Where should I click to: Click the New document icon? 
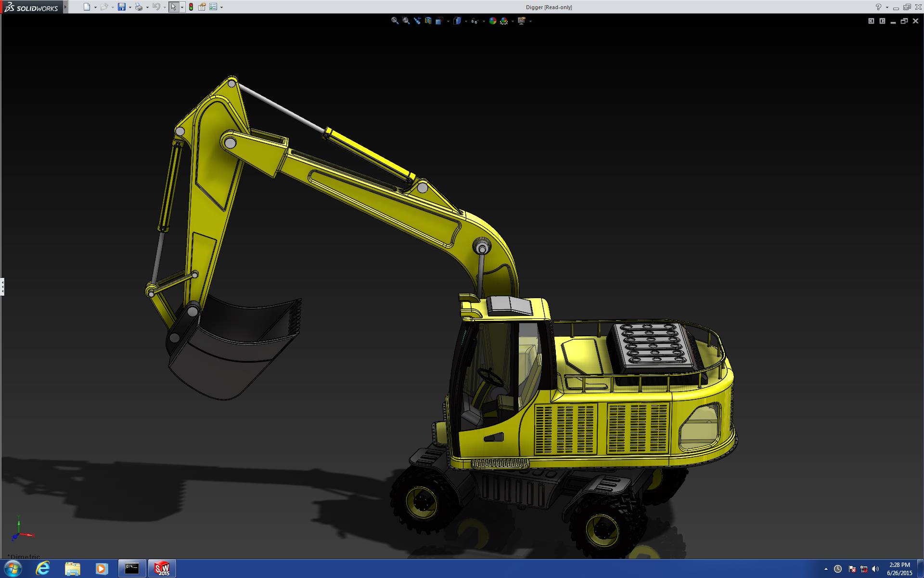[87, 7]
